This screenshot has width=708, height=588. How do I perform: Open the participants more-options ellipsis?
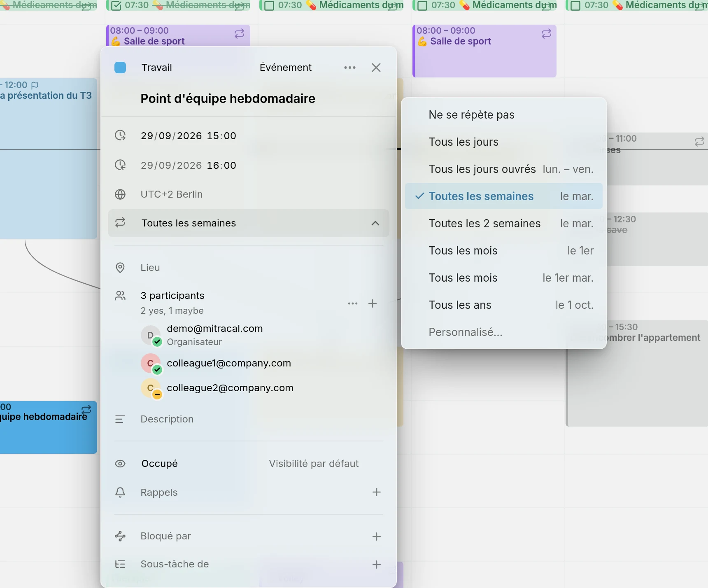pyautogui.click(x=353, y=303)
